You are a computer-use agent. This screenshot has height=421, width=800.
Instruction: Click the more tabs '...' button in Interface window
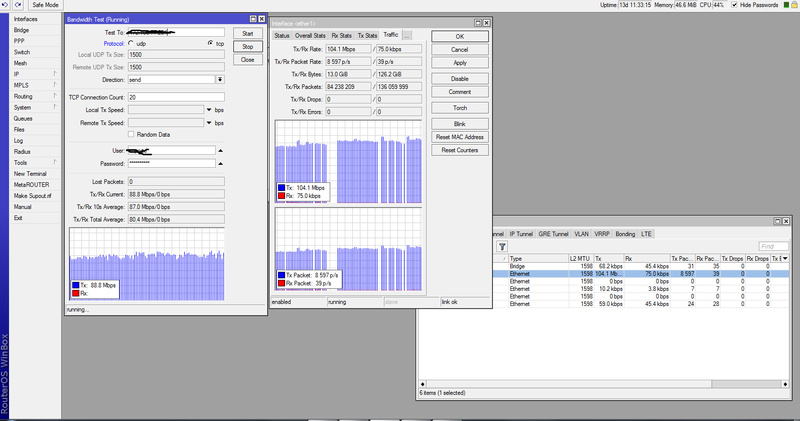pos(407,35)
